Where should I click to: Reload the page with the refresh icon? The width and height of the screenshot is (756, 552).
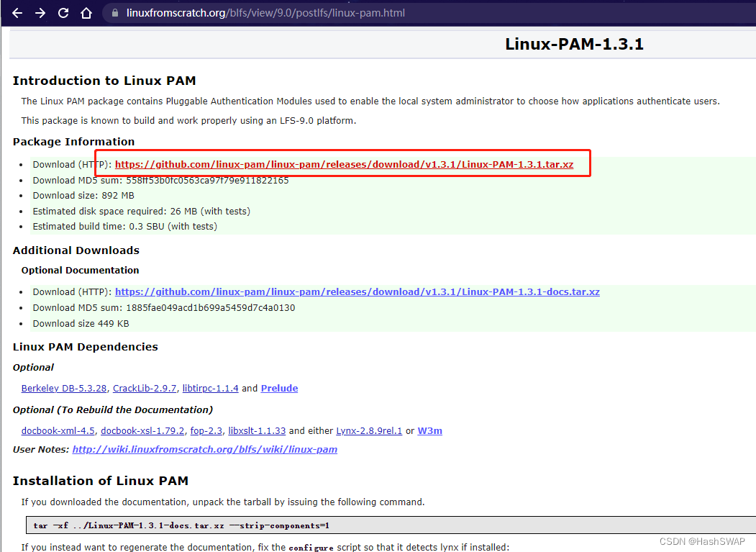(63, 13)
